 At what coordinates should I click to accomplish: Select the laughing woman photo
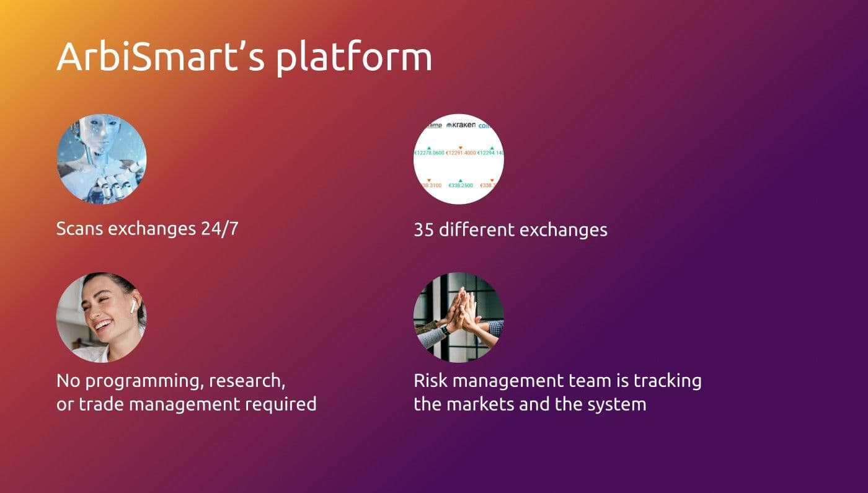point(101,318)
